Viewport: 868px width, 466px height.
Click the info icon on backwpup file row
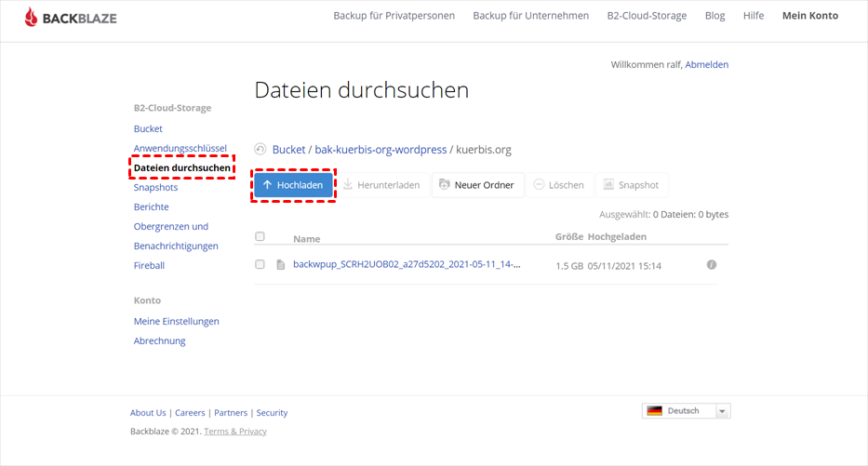(x=712, y=264)
